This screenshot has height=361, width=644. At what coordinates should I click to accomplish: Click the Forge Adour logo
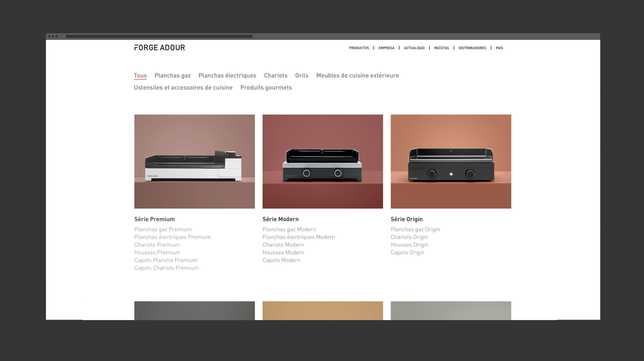click(x=159, y=48)
